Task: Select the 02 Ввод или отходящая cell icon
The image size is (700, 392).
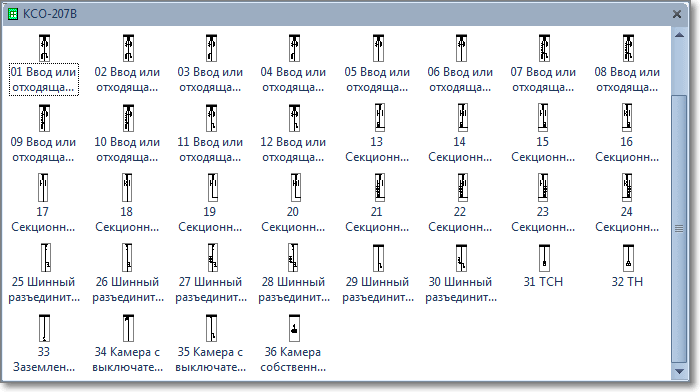Action: point(128,48)
